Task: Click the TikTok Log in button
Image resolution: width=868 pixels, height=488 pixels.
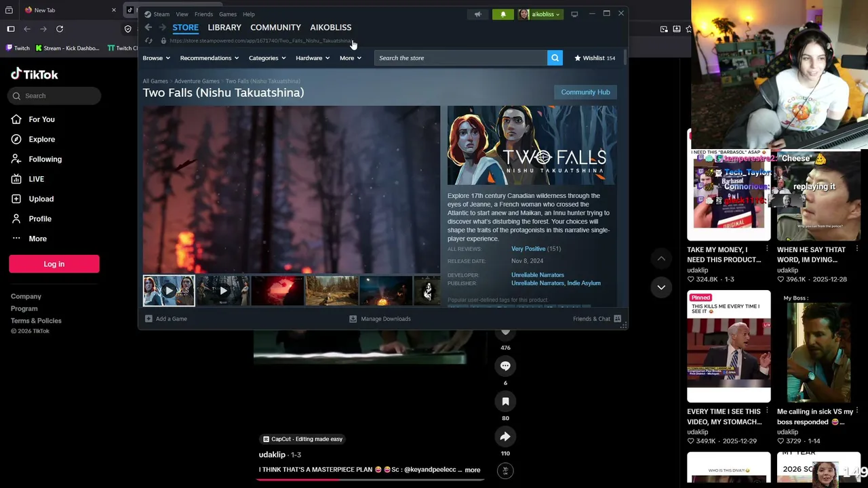Action: click(x=54, y=264)
